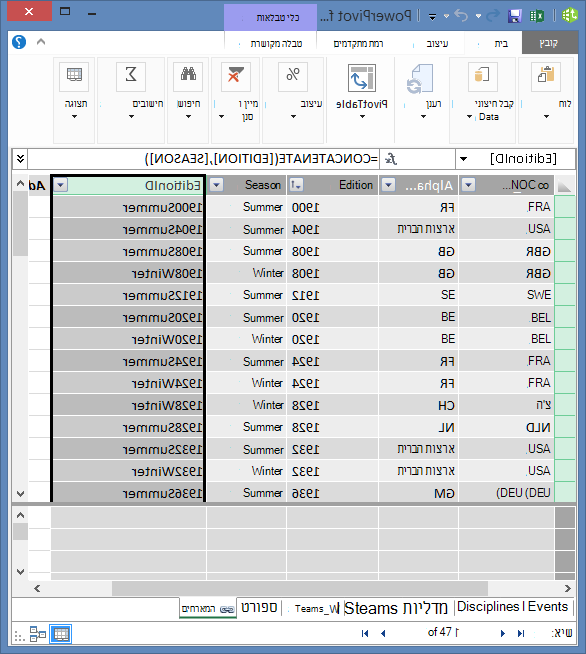Click the clear-filter Sort and Filter icon

point(236,76)
